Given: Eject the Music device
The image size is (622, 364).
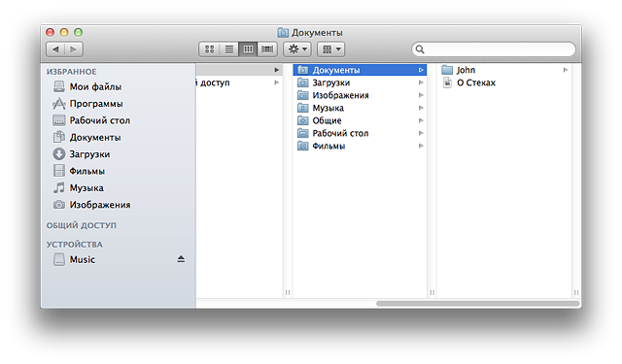Looking at the screenshot, I should (x=181, y=259).
